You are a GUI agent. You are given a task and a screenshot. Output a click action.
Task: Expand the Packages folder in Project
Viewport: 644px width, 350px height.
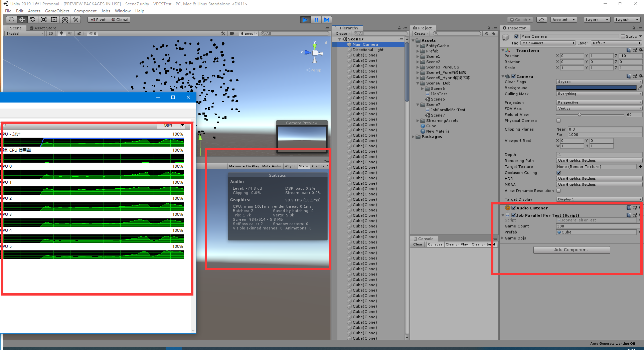coord(414,137)
